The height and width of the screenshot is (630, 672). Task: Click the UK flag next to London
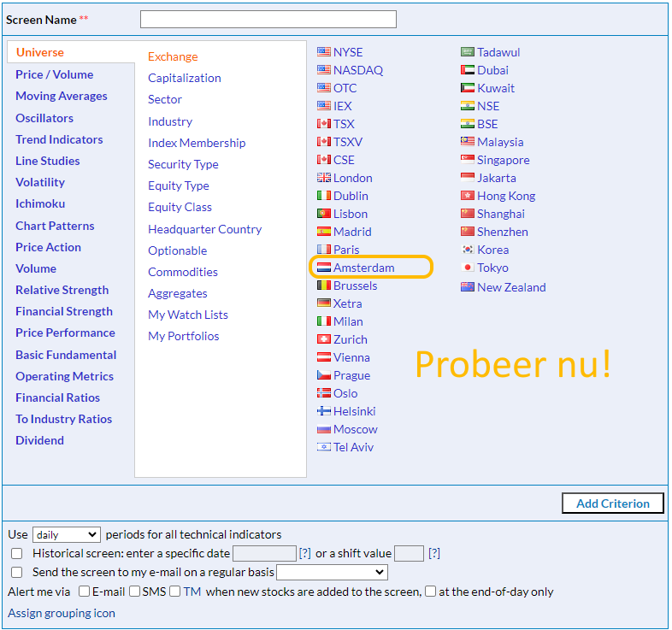click(x=323, y=178)
